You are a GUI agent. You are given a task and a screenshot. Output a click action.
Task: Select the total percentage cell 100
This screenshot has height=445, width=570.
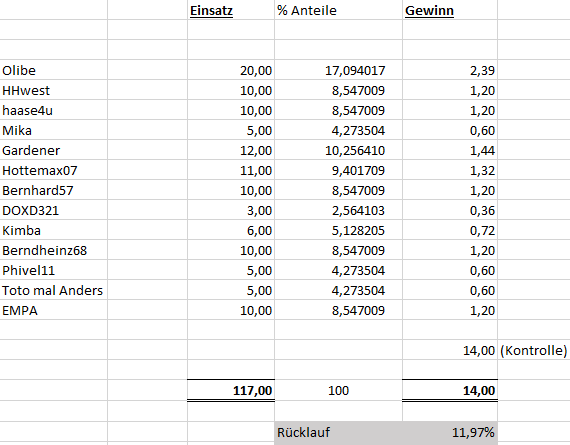click(338, 390)
